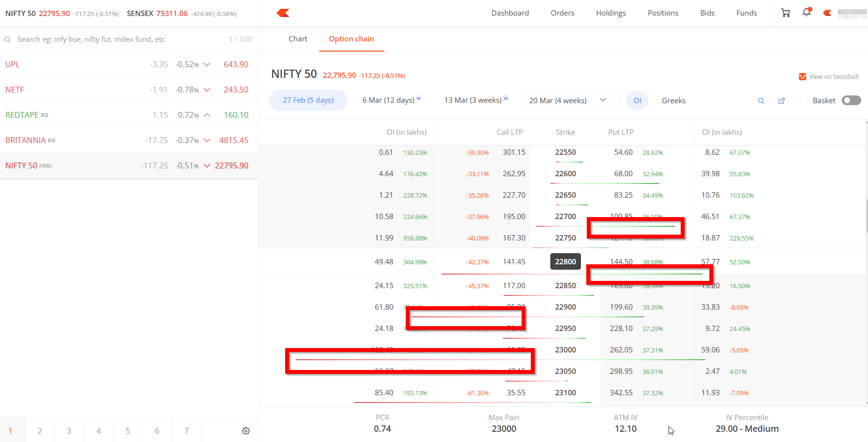Focus the watchlist search field
The width and height of the screenshot is (868, 442).
coord(122,39)
